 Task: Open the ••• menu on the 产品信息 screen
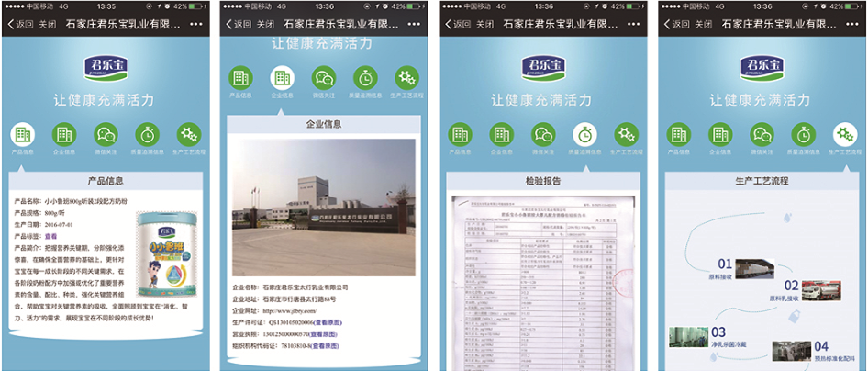click(196, 25)
